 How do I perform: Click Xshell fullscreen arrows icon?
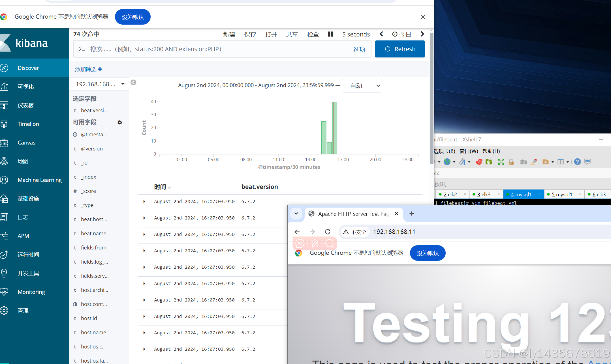coord(501,162)
